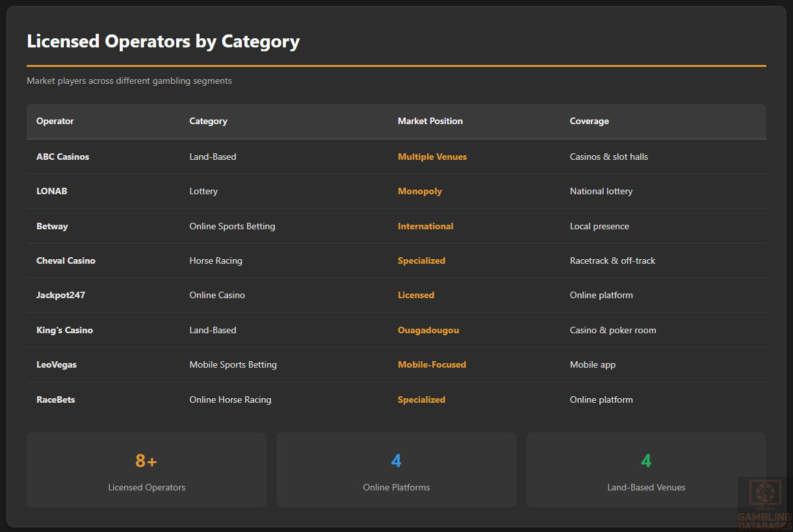Image resolution: width=793 pixels, height=532 pixels.
Task: Click the Mobile-Focused market position label
Action: pyautogui.click(x=432, y=364)
